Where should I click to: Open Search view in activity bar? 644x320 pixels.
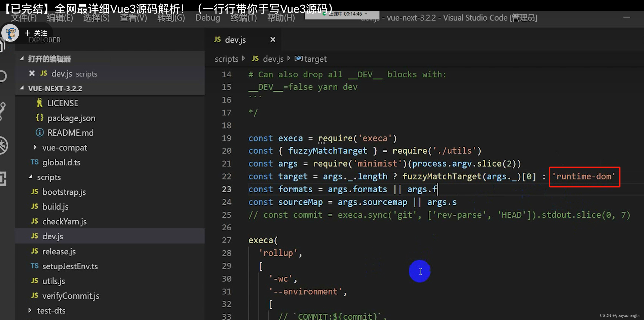pos(3,76)
